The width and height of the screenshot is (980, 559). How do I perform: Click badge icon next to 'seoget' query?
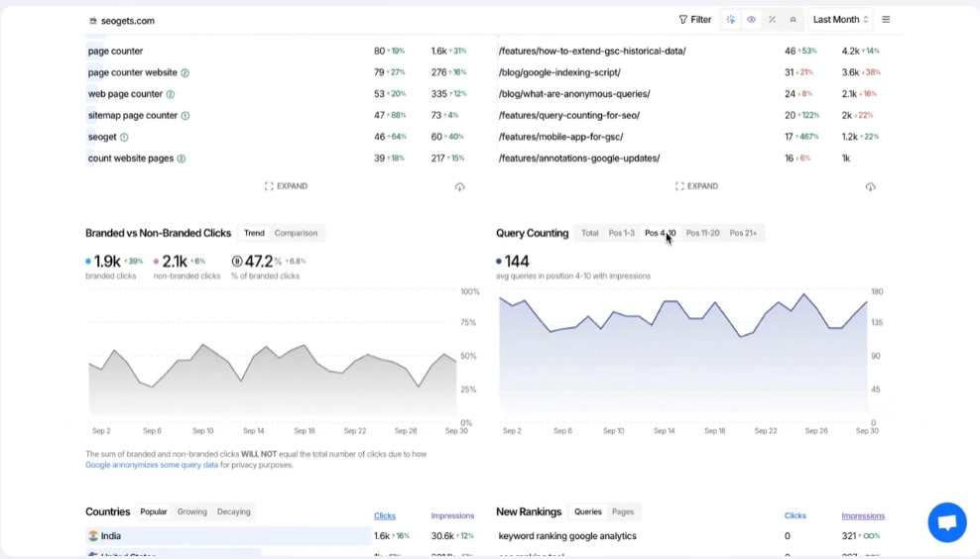pos(124,138)
